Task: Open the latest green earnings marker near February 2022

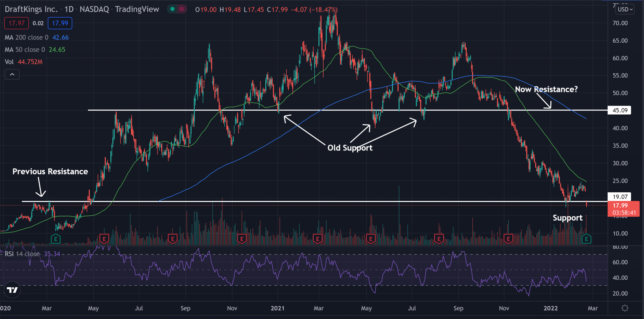Action: click(x=587, y=239)
